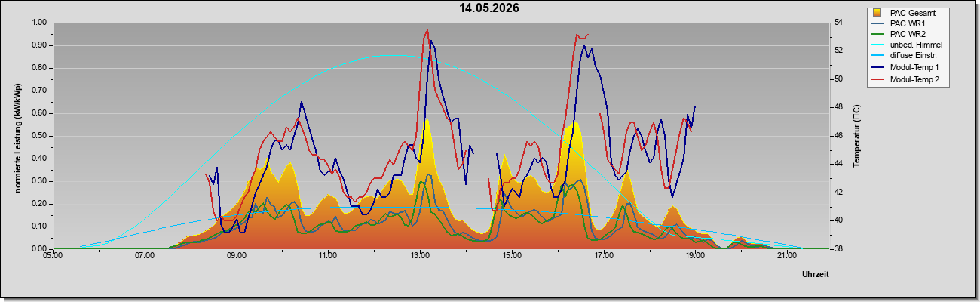Click the normierte Leistung axis title
The image size is (980, 302).
[x=17, y=135]
